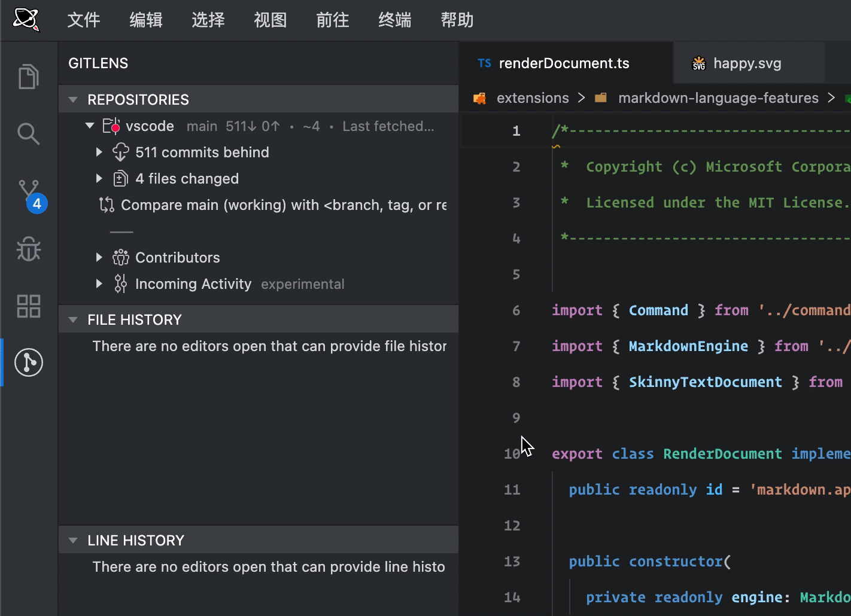Switch to the renderDocument.ts tab
Image resolution: width=851 pixels, height=616 pixels.
coord(566,63)
